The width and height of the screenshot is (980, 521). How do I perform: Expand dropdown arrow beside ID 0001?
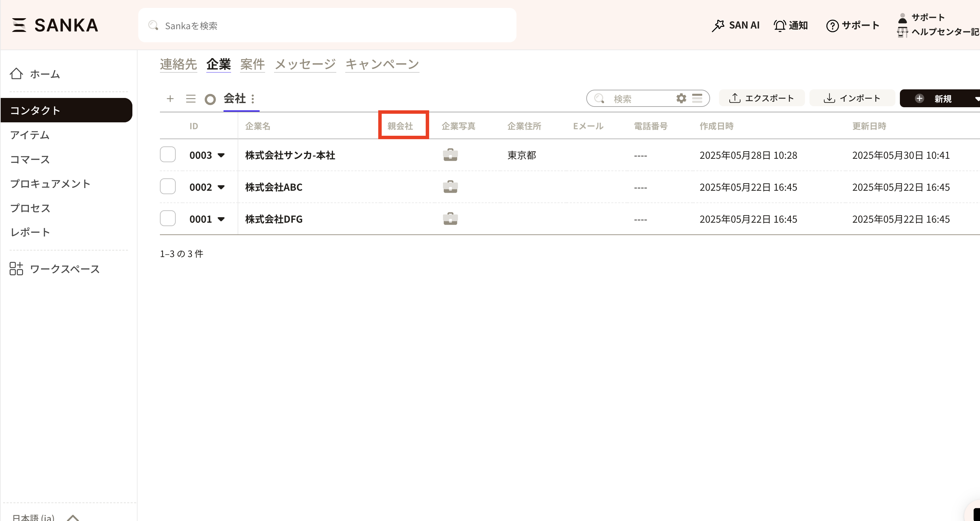coord(221,219)
